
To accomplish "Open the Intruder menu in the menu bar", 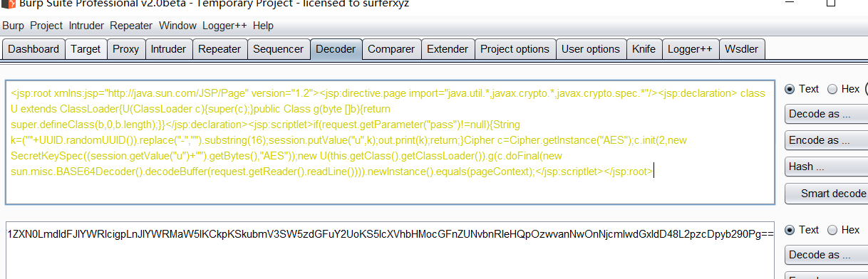I will click(x=86, y=26).
